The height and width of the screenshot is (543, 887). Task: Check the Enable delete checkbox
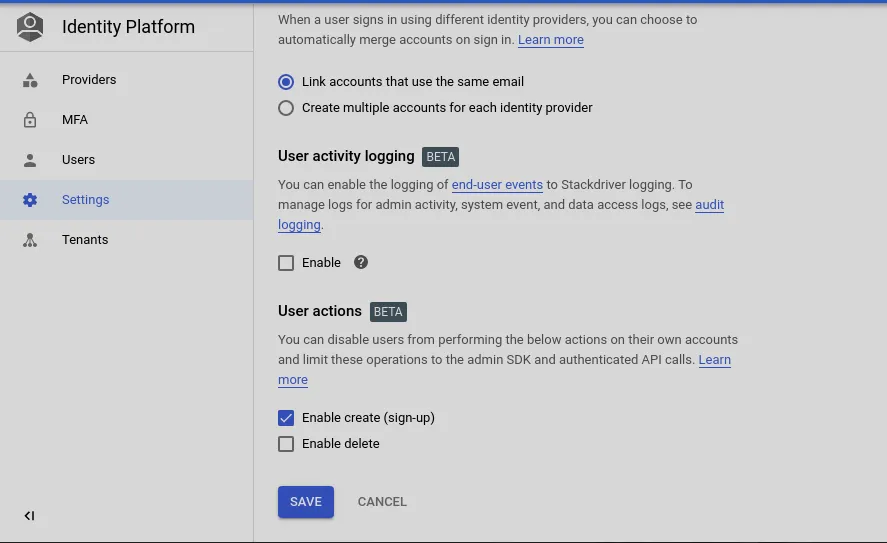287,444
